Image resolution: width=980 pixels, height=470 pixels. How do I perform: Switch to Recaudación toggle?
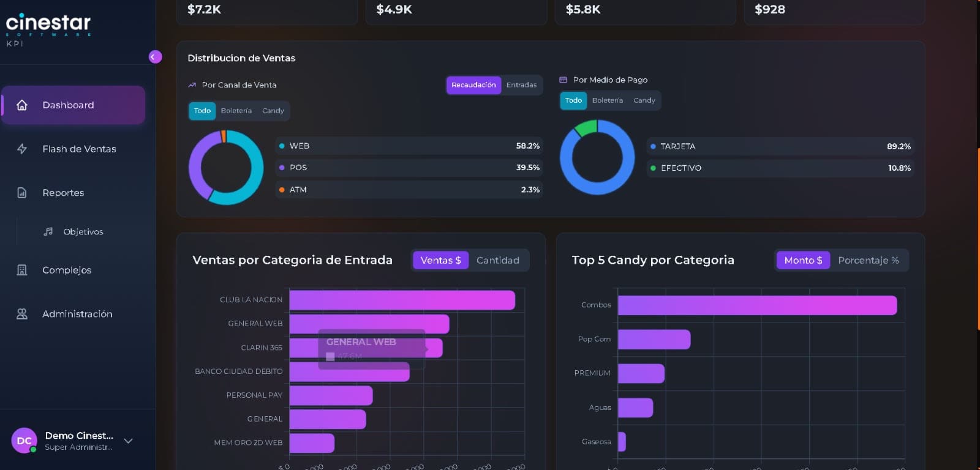coord(473,85)
